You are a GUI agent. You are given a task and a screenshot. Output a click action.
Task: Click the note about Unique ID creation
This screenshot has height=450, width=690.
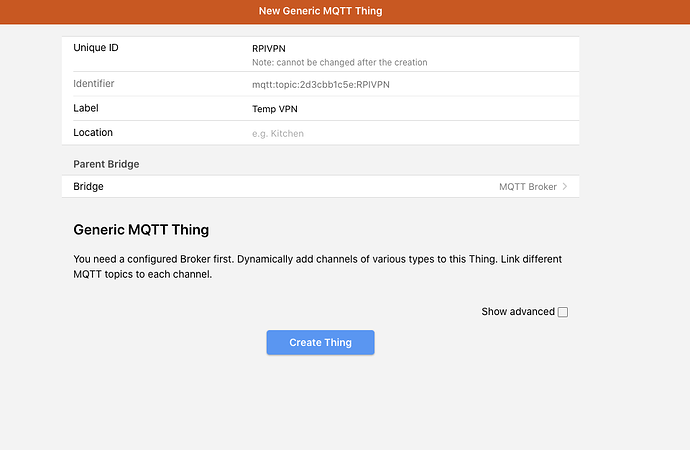(339, 62)
